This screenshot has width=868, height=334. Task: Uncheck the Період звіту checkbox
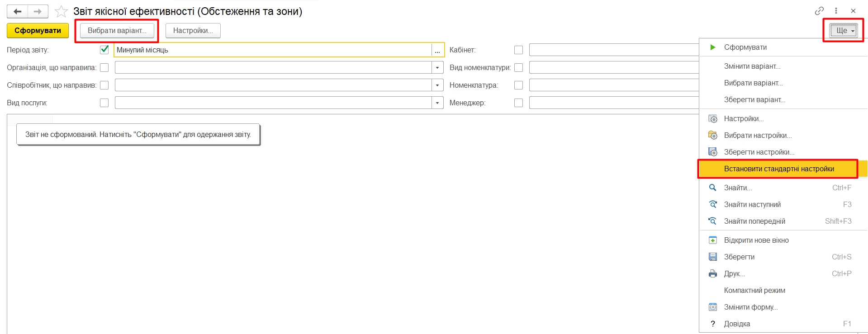[104, 50]
